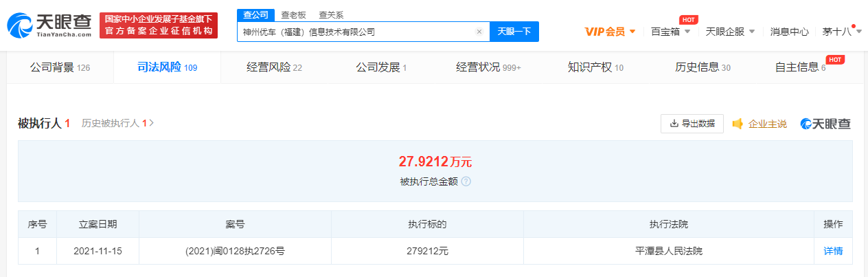Open the 自主信息 tab
This screenshot has width=868, height=277.
point(801,67)
